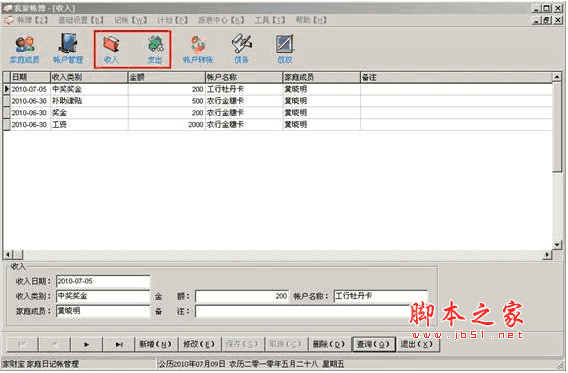Click the 金额 input field showing 200
The image size is (568, 373).
click(242, 296)
